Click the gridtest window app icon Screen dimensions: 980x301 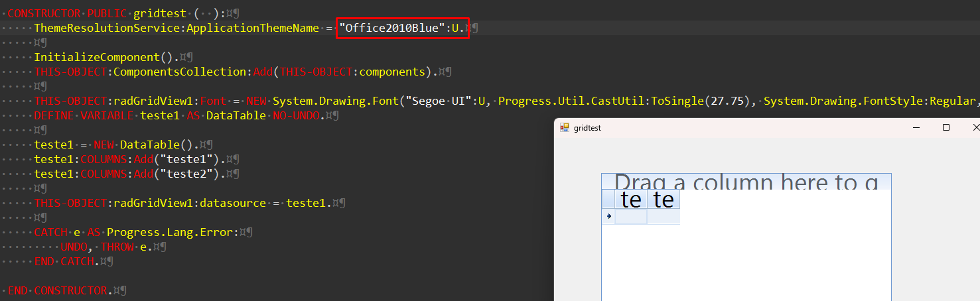point(565,128)
